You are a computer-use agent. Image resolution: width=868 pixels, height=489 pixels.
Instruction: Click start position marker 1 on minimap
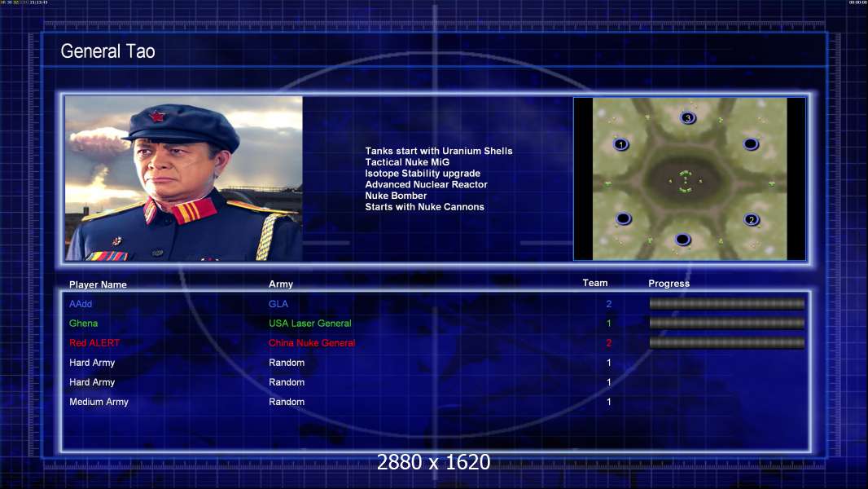click(x=621, y=144)
